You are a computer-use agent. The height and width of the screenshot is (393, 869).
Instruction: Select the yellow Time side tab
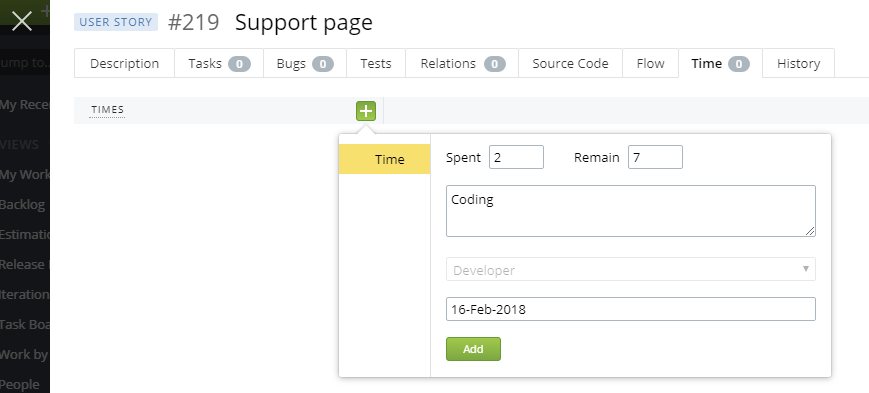[385, 159]
